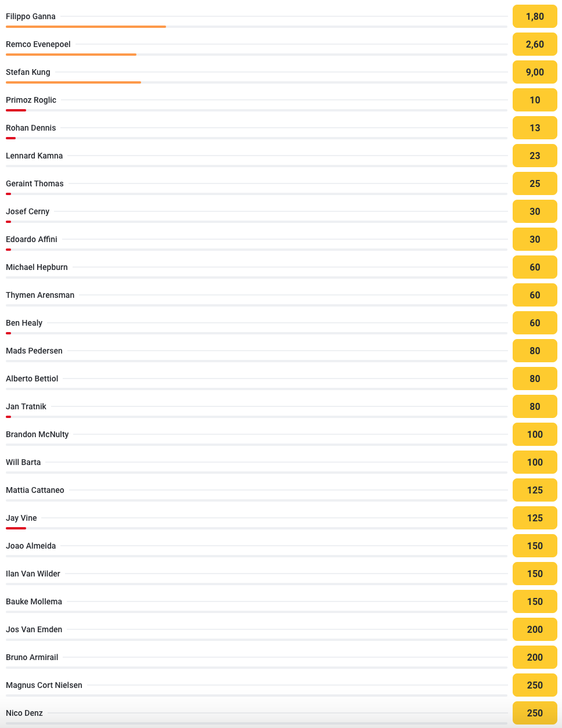Click Nico Denz's 250 odds button

pyautogui.click(x=535, y=713)
